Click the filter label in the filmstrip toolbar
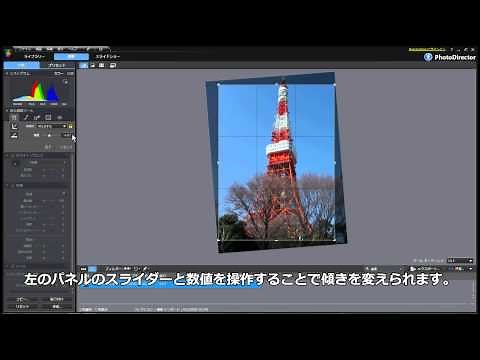480x360 pixels. click(113, 269)
